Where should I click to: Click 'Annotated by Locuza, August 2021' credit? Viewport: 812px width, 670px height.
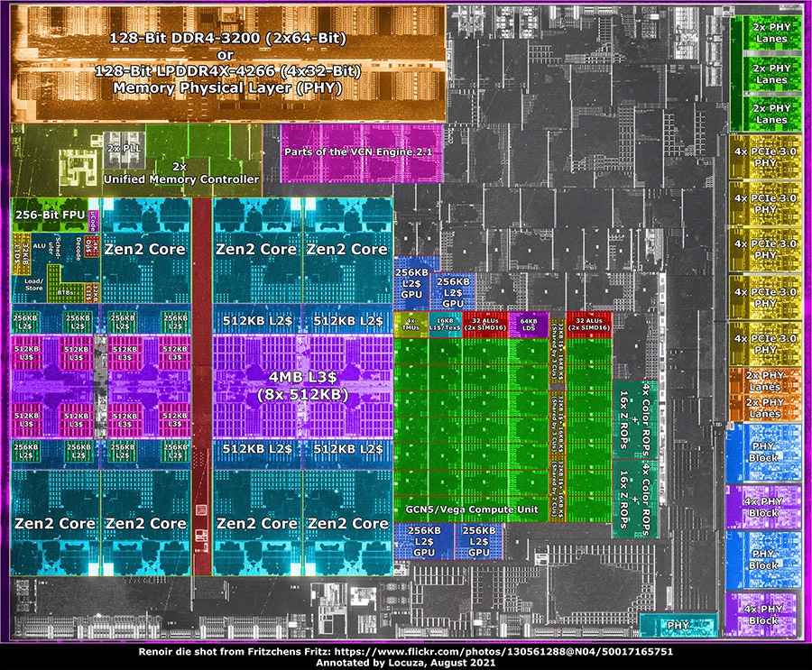406,662
